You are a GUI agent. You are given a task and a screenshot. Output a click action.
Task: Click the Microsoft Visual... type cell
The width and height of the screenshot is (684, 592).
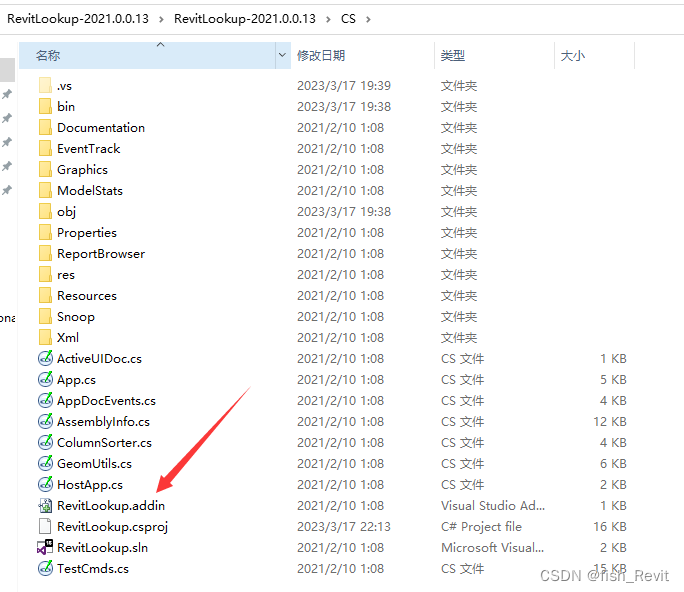pos(492,547)
